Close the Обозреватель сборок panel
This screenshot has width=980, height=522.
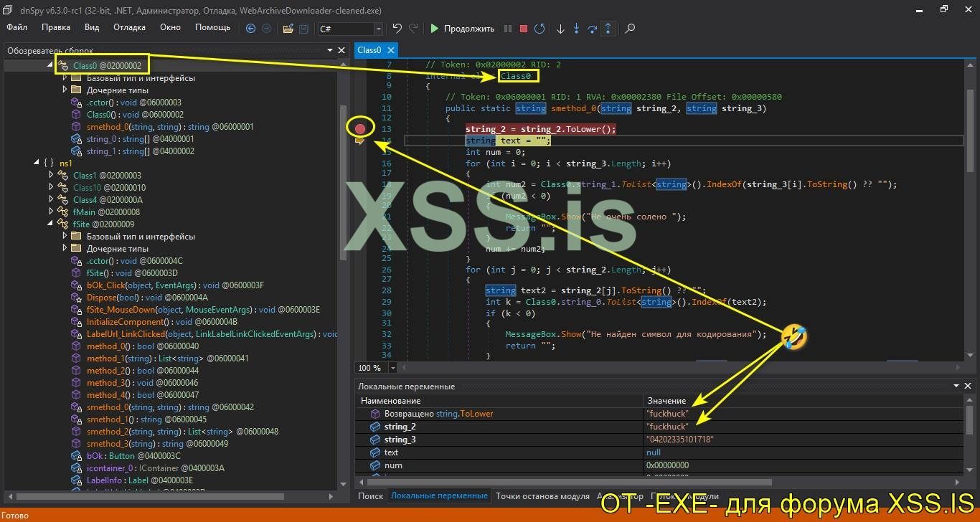coord(341,50)
